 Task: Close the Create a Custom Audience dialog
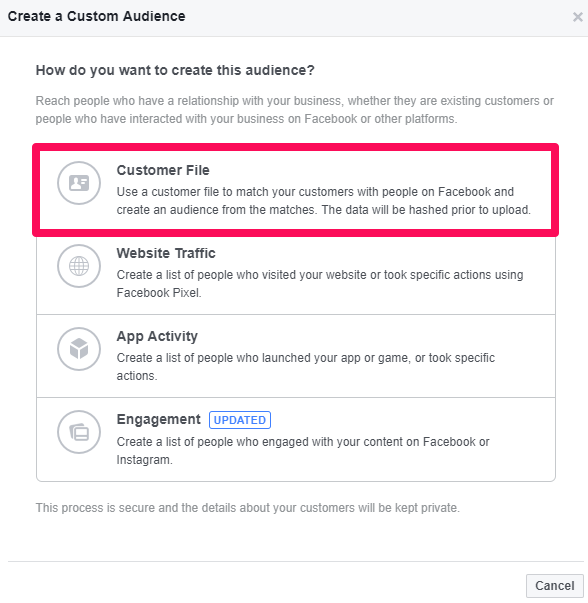[577, 17]
